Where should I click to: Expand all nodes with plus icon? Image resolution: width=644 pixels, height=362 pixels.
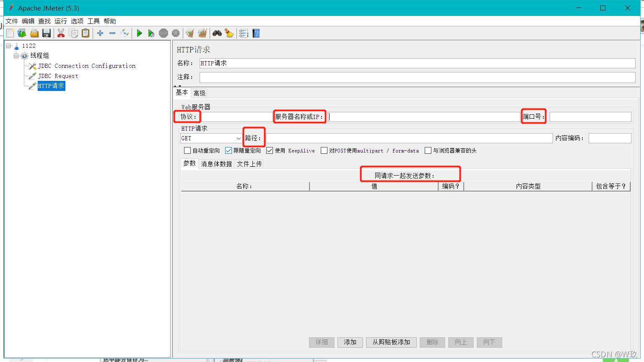pyautogui.click(x=100, y=33)
